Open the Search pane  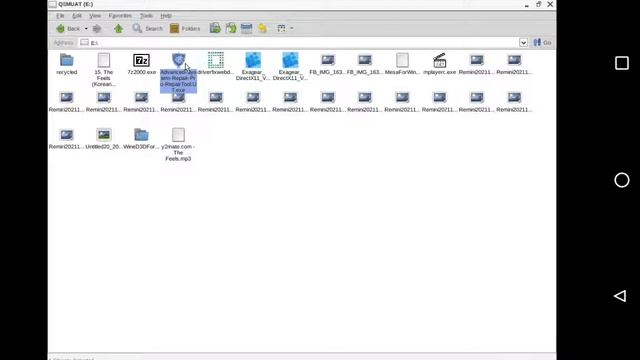[x=147, y=29]
